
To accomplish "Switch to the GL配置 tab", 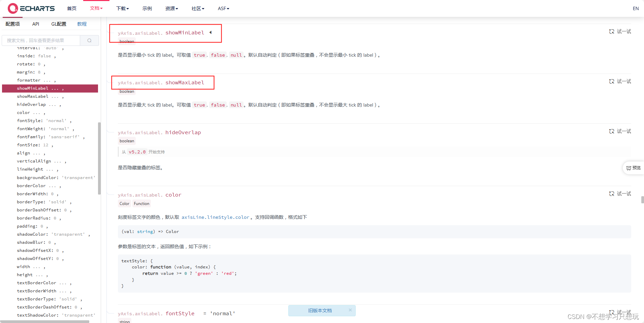I will pyautogui.click(x=59, y=24).
